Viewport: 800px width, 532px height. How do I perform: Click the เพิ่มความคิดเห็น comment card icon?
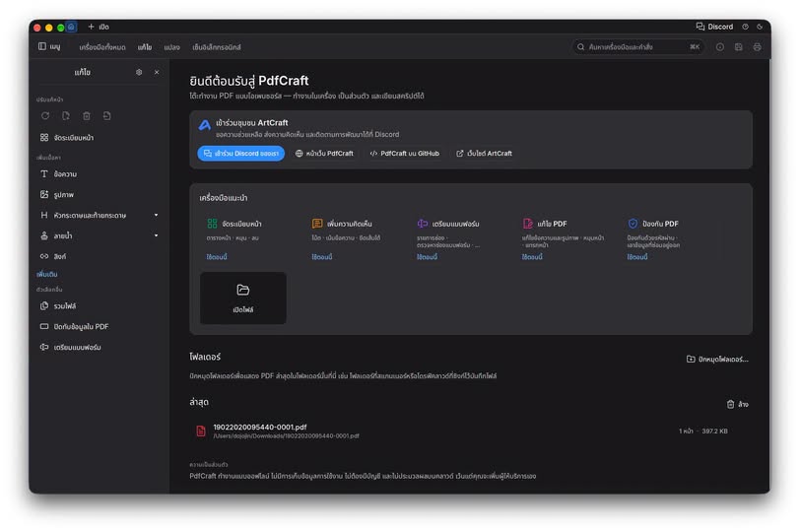tap(317, 224)
